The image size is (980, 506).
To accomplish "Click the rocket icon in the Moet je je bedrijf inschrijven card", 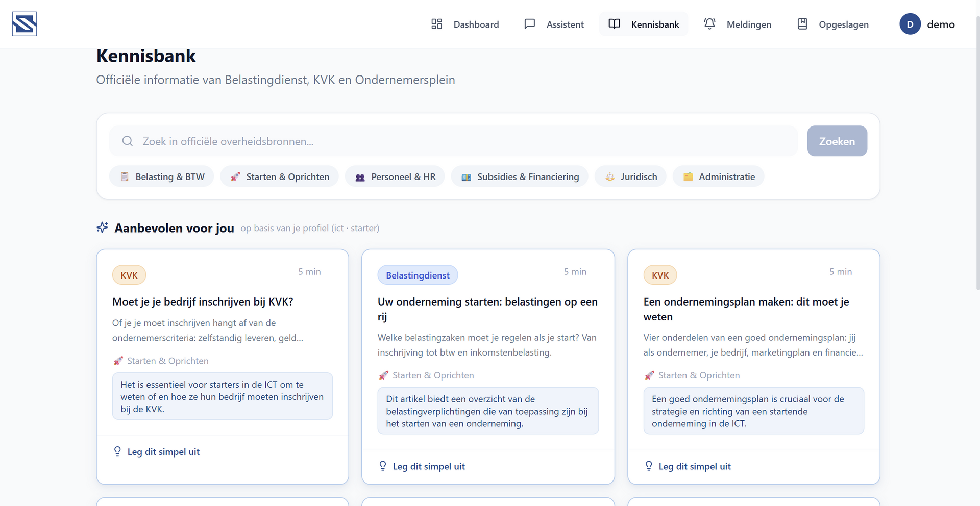I will point(118,361).
